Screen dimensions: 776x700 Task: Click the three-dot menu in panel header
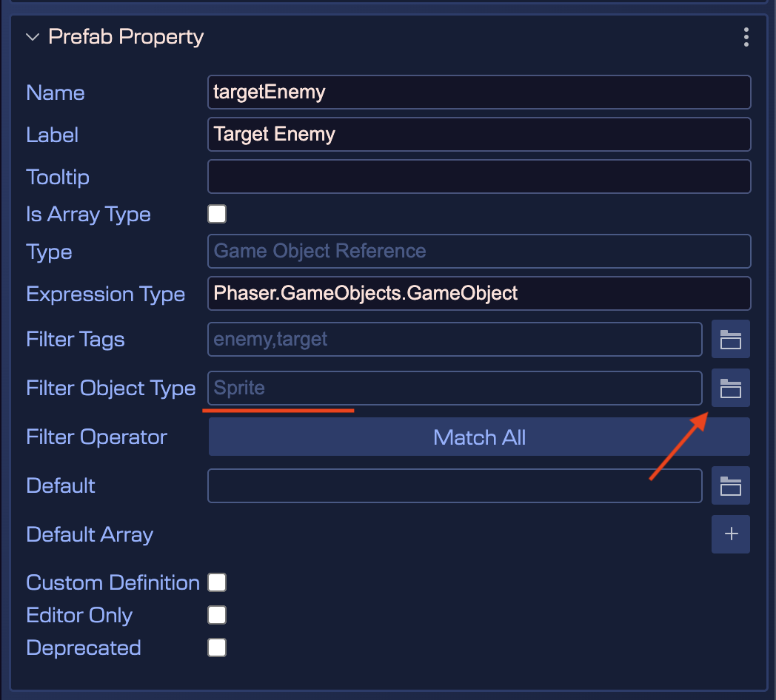(x=746, y=37)
